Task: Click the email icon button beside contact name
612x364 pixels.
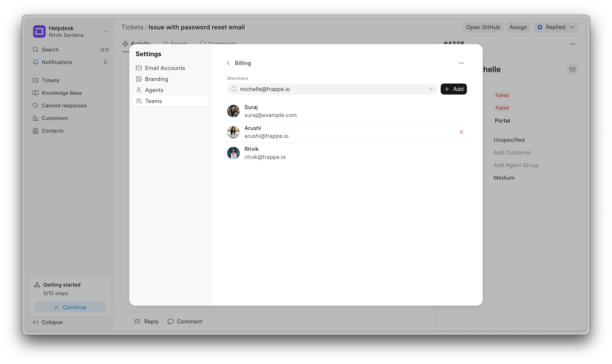Action: coord(573,69)
